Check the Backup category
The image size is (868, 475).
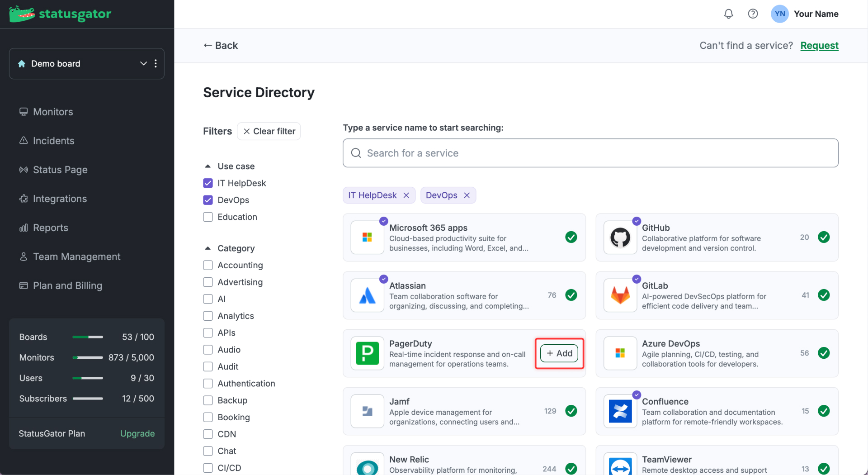pyautogui.click(x=208, y=400)
